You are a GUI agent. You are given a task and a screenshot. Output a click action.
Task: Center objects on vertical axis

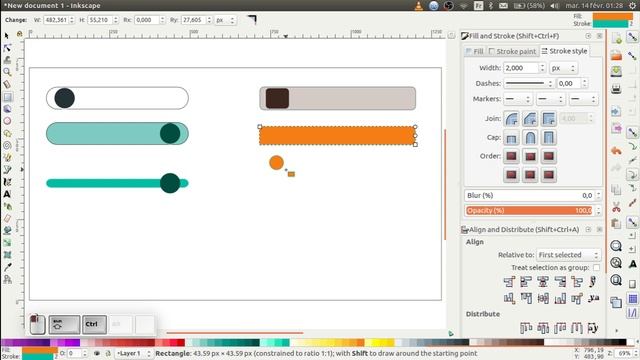pyautogui.click(x=543, y=282)
